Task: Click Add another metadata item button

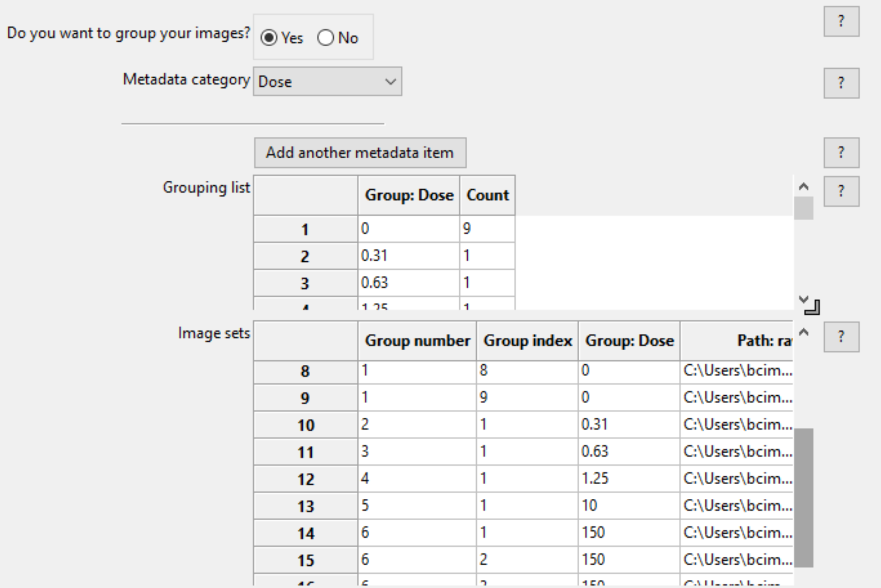Action: 360,153
